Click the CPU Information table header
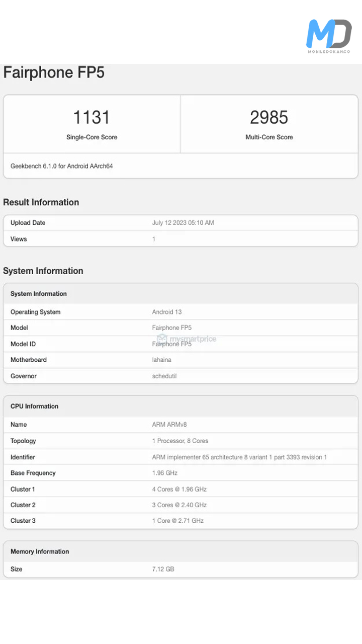Screen dimensions: 362x644 35,407
